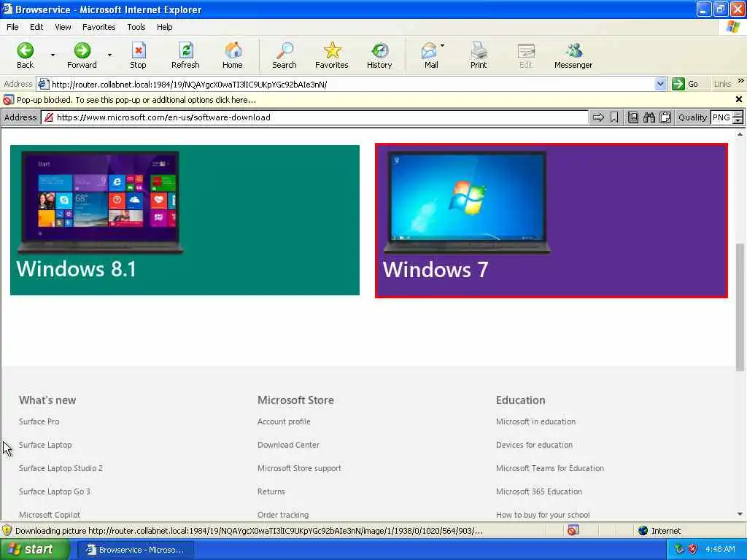Image resolution: width=747 pixels, height=560 pixels.
Task: Open the Mail options dropdown arrow
Action: (443, 46)
